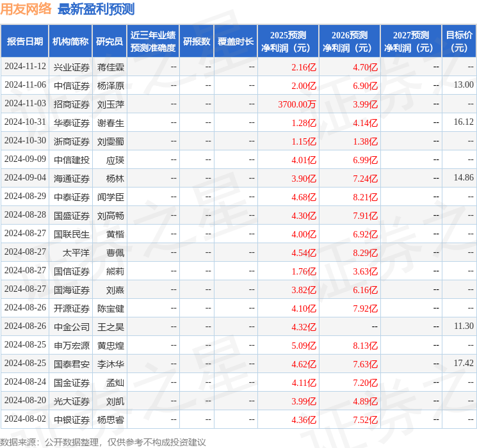Click analyst name 杨泽原
Screen dimensions: 477x448
point(111,86)
